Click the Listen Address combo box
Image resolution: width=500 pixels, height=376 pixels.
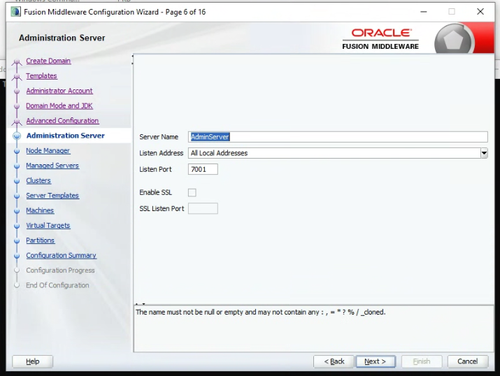coord(338,153)
